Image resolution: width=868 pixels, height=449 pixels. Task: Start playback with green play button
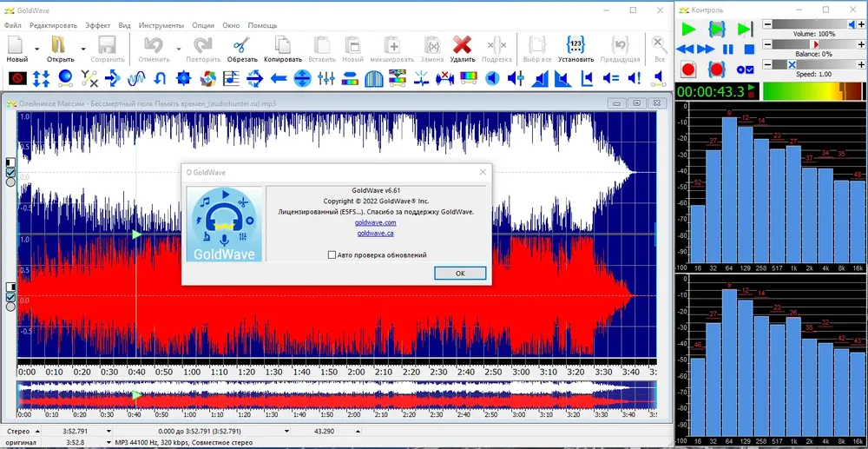(x=688, y=29)
